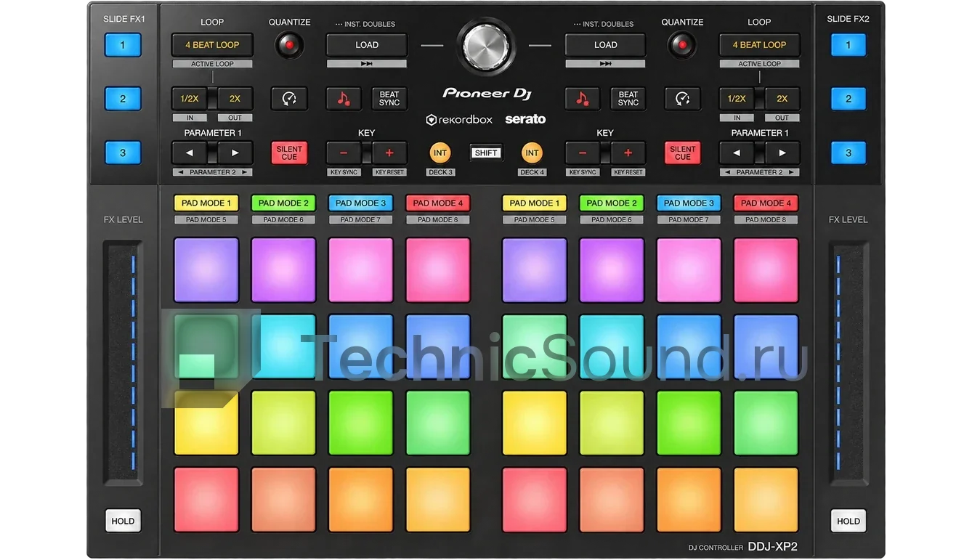Hit BEAT SYNC on the right deck
972x560 pixels.
(x=628, y=98)
